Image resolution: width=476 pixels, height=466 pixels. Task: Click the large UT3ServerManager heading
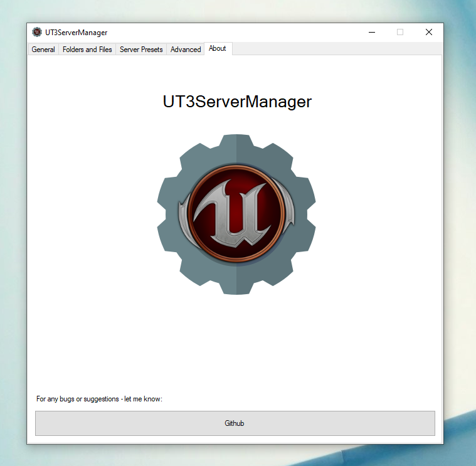tap(237, 102)
